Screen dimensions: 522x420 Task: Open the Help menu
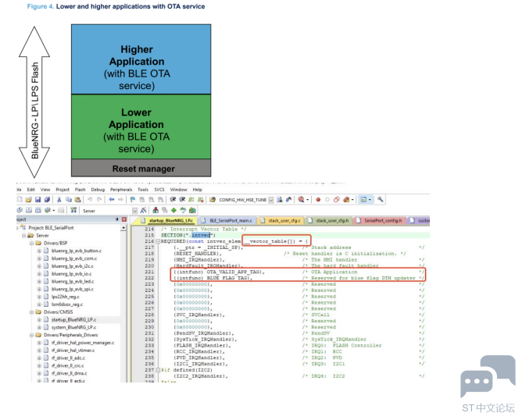198,190
